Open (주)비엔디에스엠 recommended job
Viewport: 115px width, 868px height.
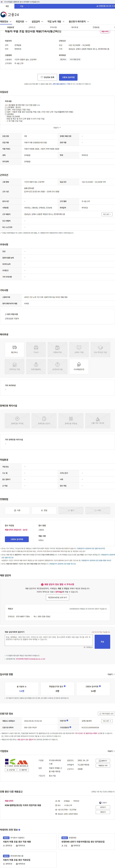point(28,860)
